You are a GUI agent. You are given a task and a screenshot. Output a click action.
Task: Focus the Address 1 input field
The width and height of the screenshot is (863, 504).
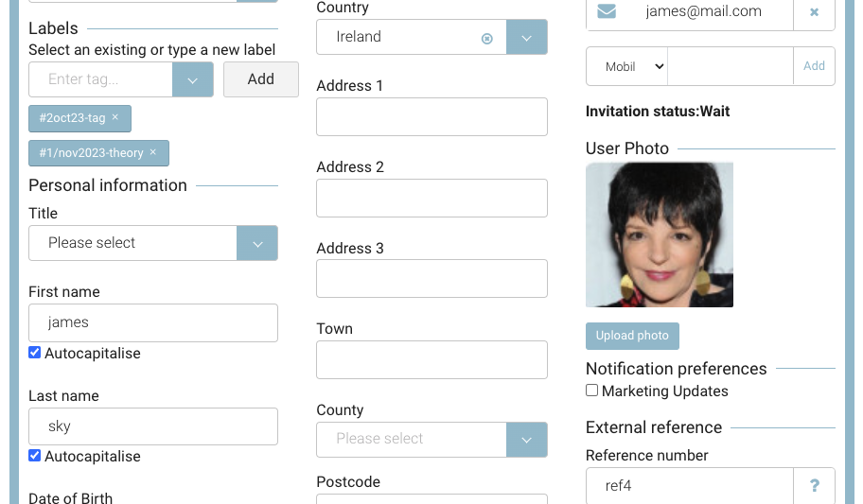pos(431,117)
